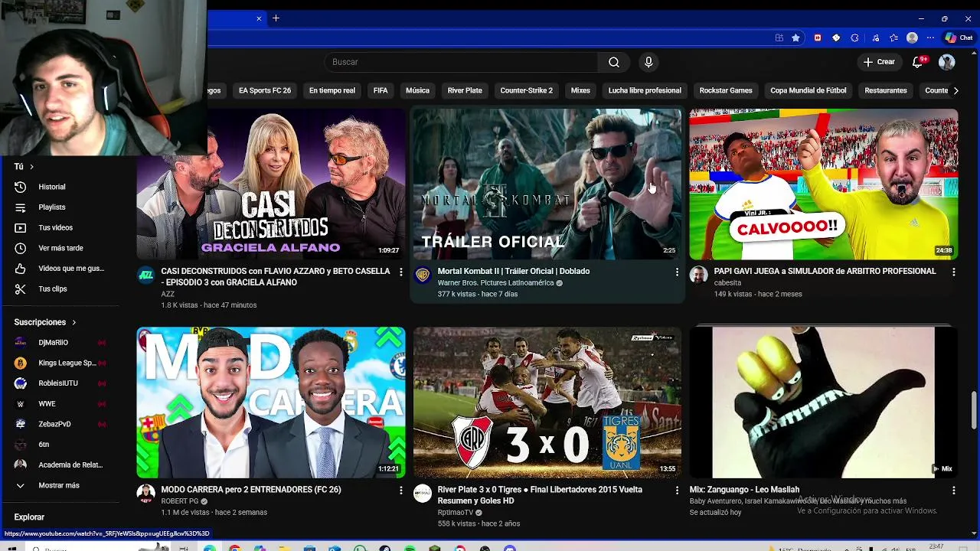Expand the Suscripciones section header

coord(45,322)
